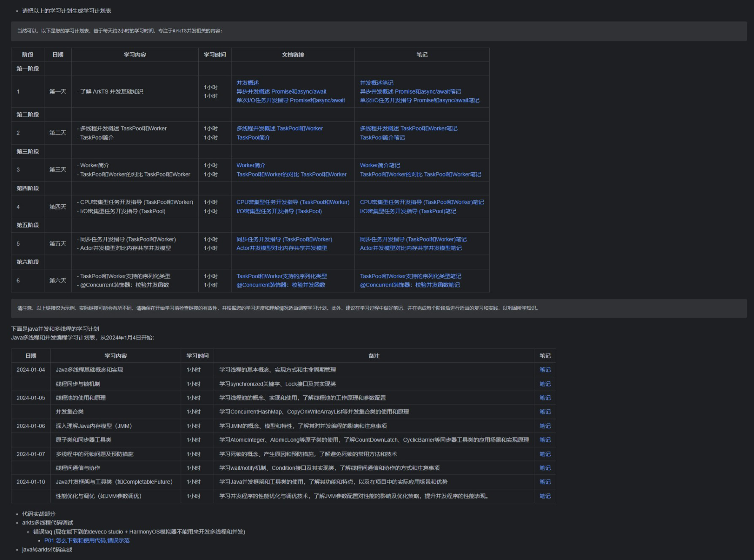Open 笔记 link for Java并发框架与工具类 row

[x=545, y=482]
